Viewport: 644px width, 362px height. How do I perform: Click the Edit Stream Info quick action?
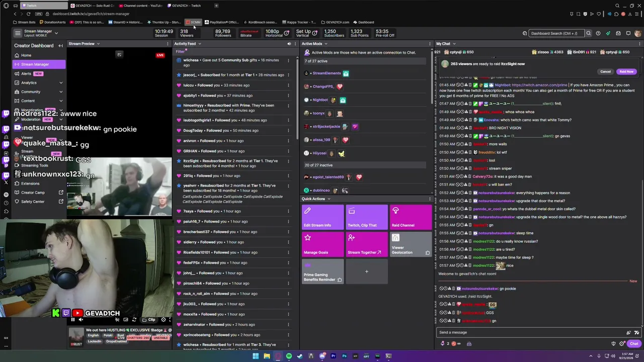point(323,217)
